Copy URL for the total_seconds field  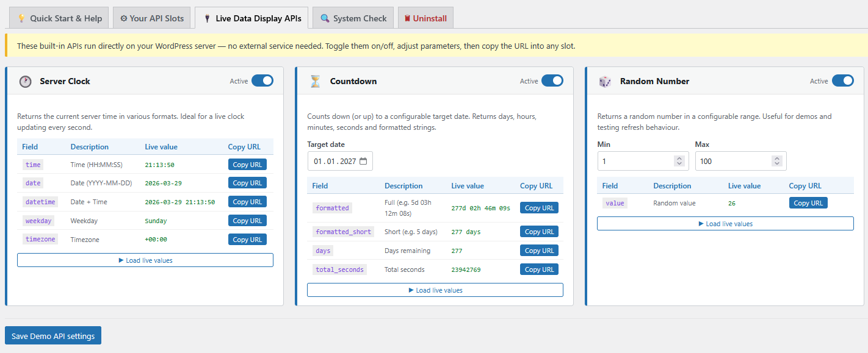pyautogui.click(x=539, y=269)
